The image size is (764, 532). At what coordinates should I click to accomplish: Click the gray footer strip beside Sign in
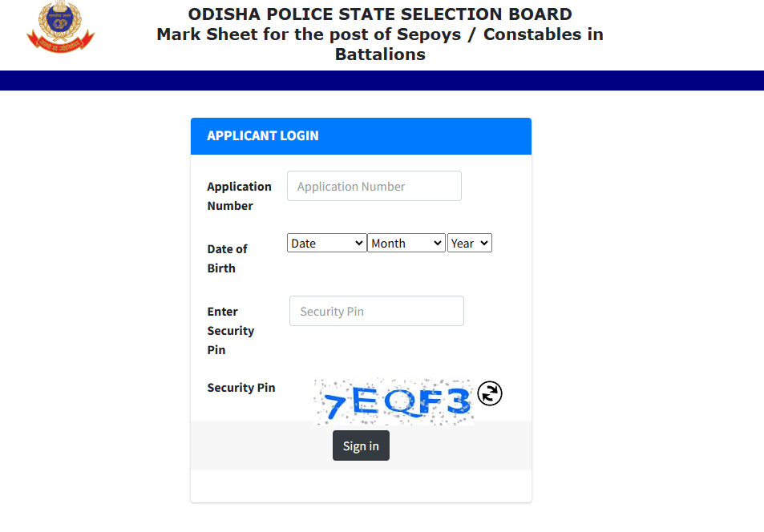click(465, 446)
